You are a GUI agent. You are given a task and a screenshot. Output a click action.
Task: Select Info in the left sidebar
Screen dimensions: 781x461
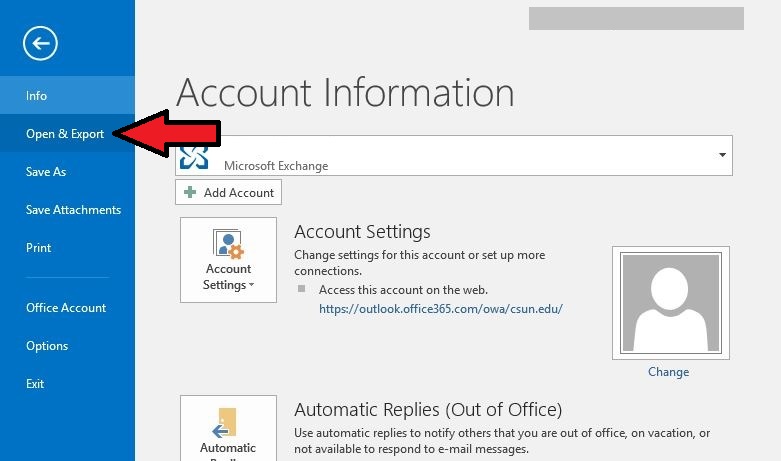click(x=37, y=96)
